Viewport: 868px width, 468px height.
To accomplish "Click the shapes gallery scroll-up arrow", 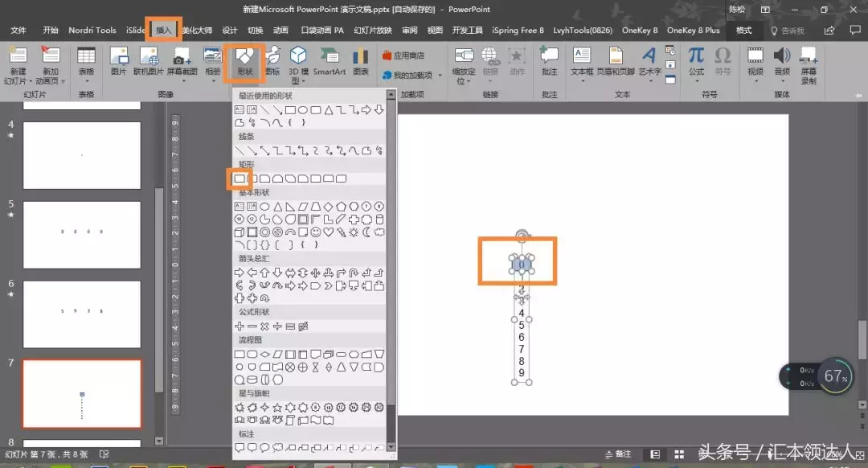I will 391,95.
